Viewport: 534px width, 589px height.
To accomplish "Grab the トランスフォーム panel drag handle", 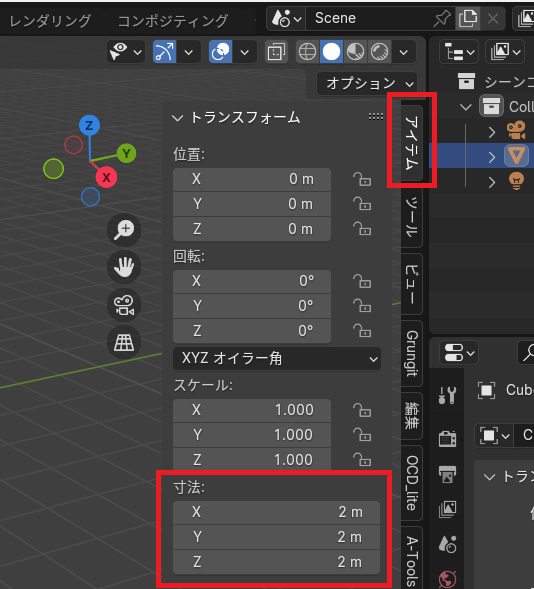I will click(376, 117).
